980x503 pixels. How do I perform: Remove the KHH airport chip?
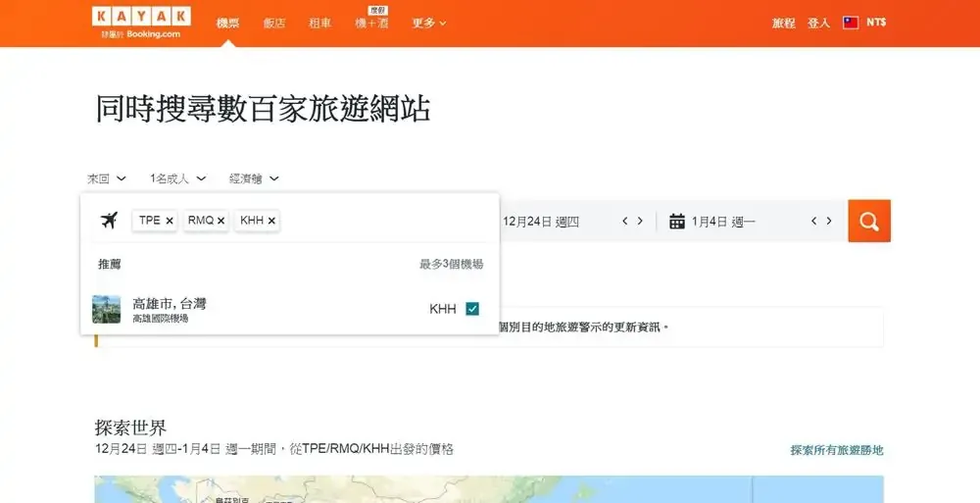click(x=271, y=222)
